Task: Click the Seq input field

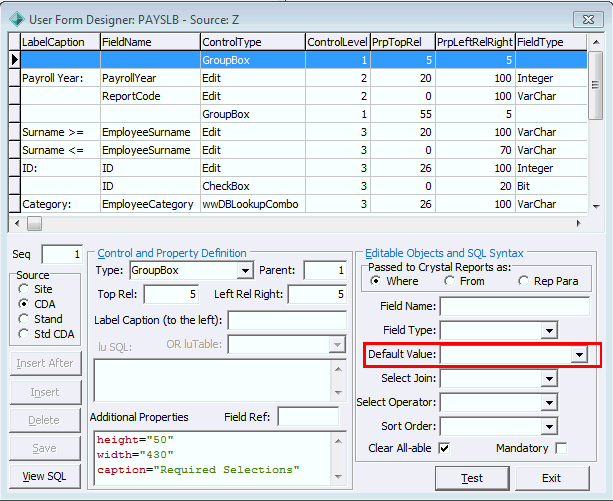Action: pyautogui.click(x=62, y=254)
